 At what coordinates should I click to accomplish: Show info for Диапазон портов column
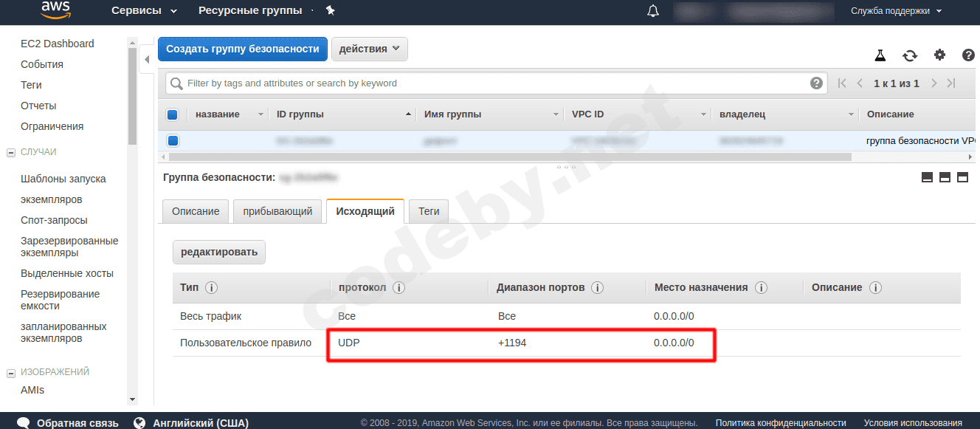click(x=598, y=287)
